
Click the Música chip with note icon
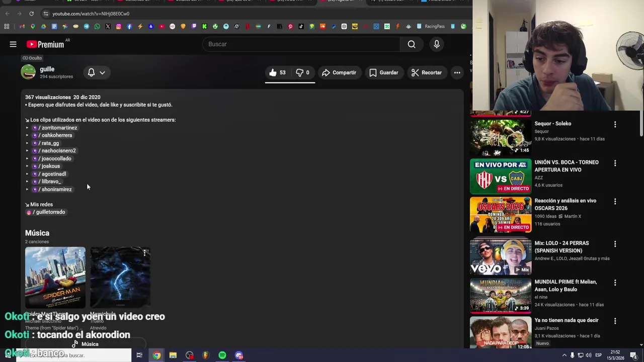tap(85, 344)
